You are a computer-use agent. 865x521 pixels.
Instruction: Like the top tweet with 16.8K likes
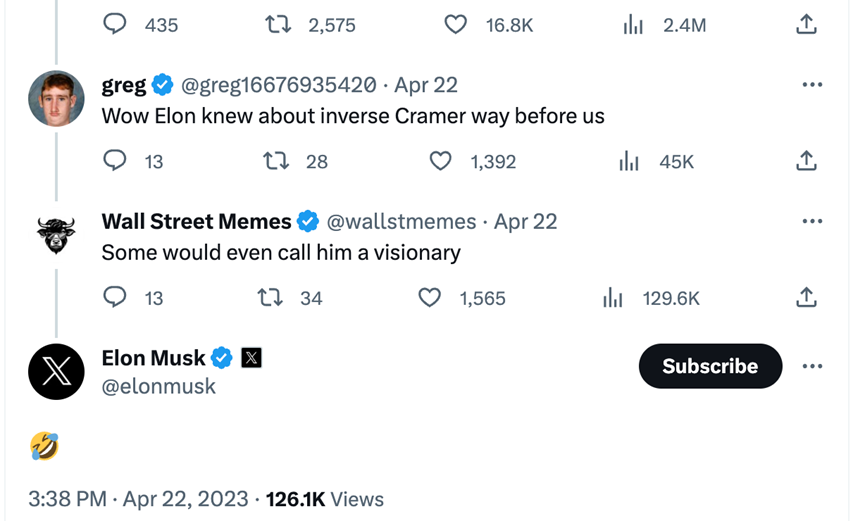tap(456, 25)
